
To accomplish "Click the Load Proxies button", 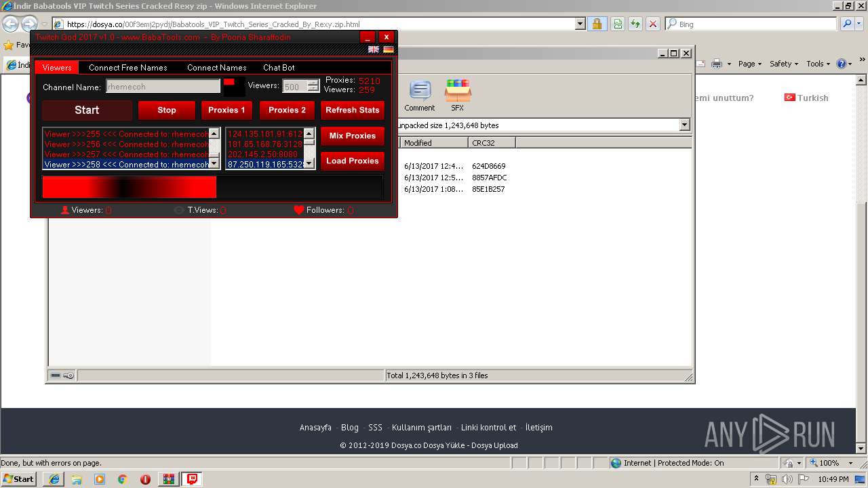I will click(352, 161).
